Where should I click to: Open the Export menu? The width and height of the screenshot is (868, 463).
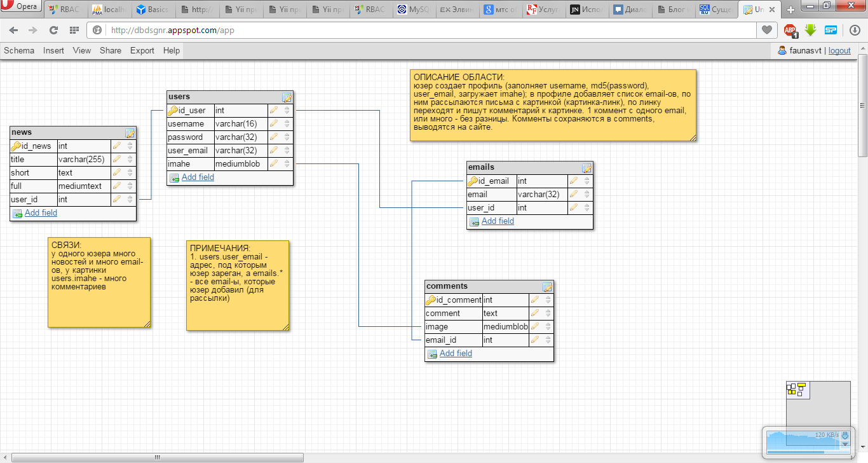click(x=142, y=50)
